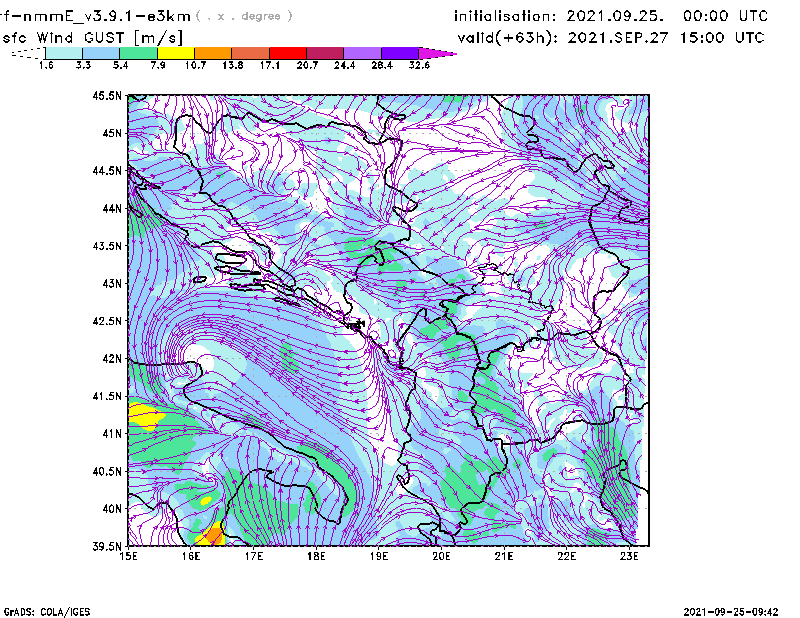Click the '15:00 UTC' valid time
The image size is (800, 618).
[722, 38]
